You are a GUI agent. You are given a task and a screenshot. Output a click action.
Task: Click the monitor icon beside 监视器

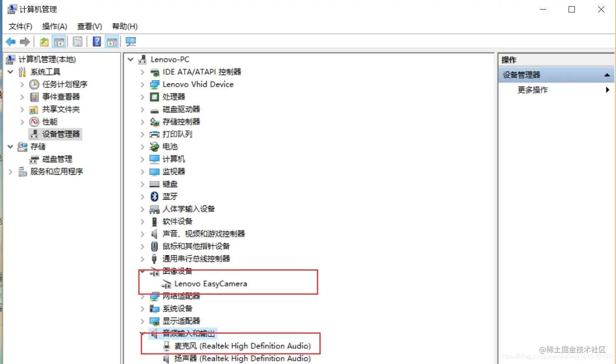(x=155, y=172)
